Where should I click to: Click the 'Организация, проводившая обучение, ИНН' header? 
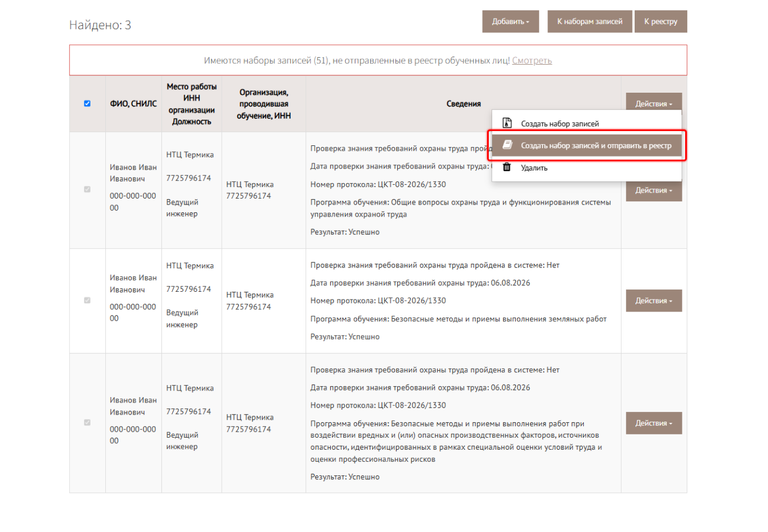pyautogui.click(x=264, y=104)
